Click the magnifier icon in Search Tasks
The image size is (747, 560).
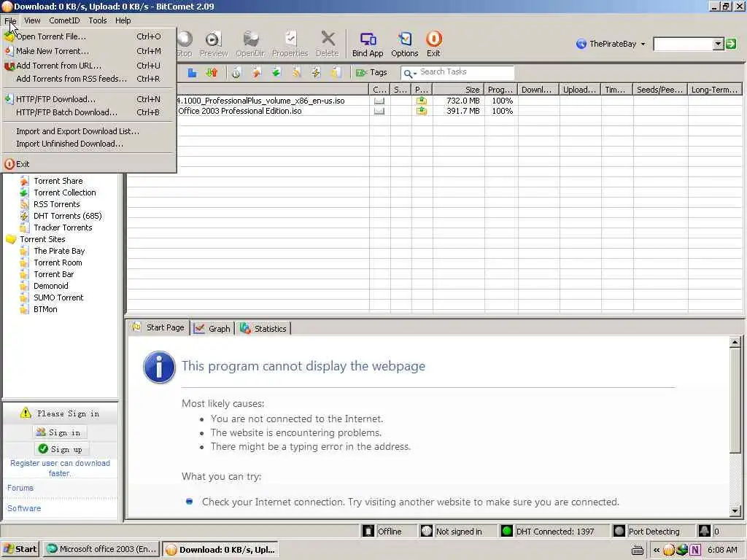pos(409,73)
